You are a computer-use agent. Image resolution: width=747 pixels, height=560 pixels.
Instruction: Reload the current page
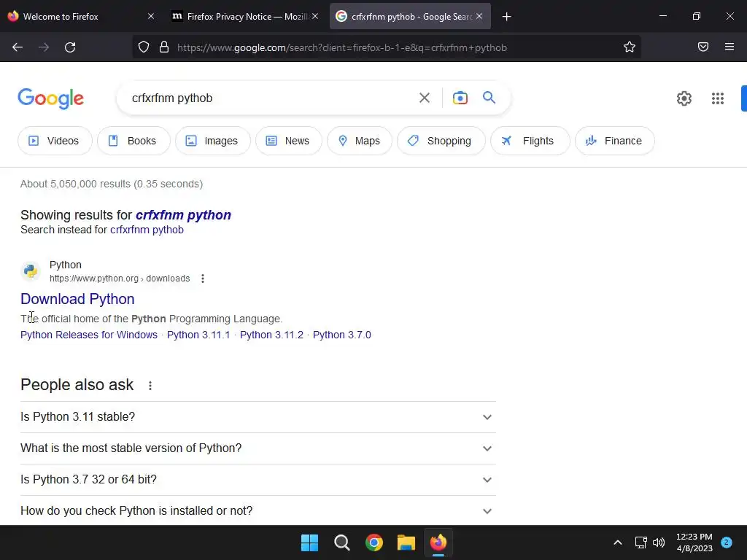pos(70,47)
